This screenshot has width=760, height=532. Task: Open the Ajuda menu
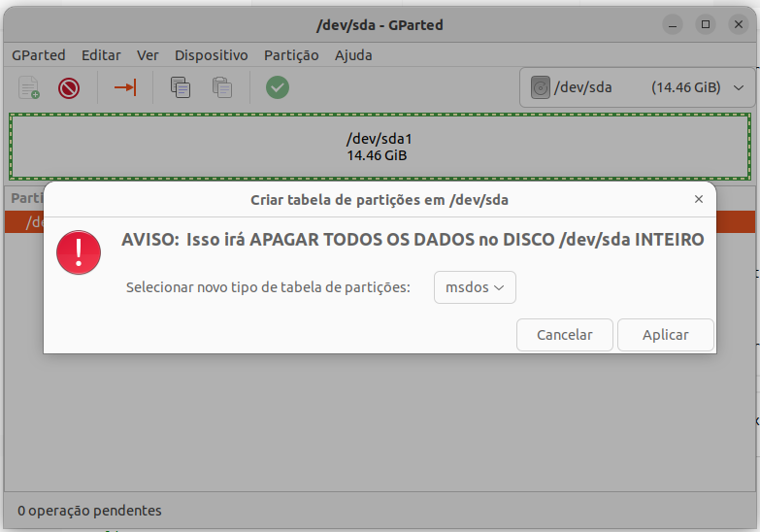(x=353, y=55)
